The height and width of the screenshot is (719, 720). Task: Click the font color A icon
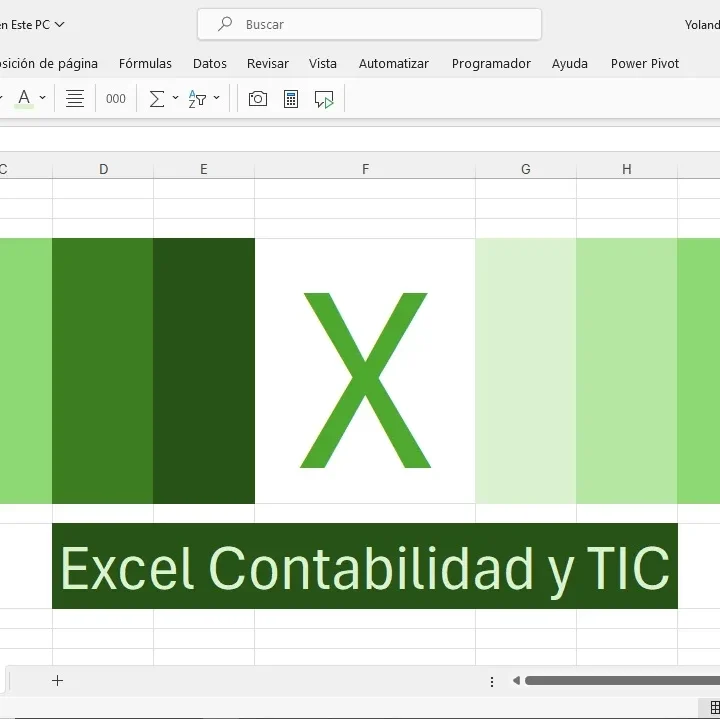point(24,98)
